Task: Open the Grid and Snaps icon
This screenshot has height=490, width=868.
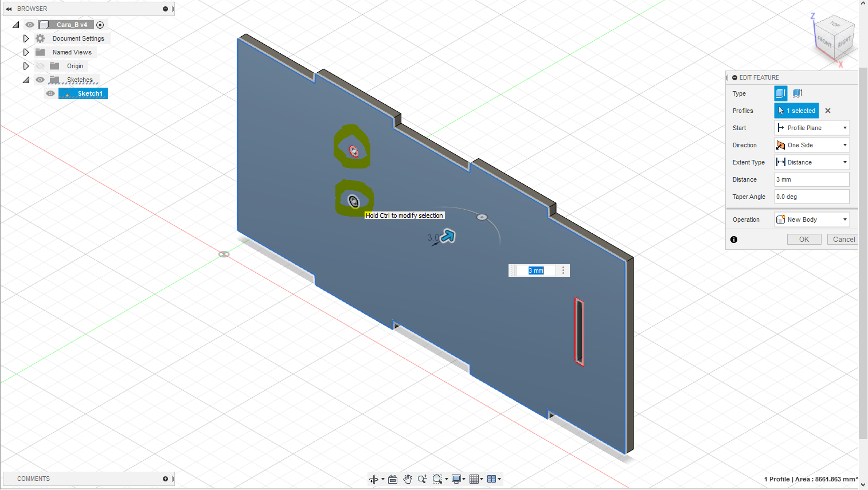Action: coord(474,479)
